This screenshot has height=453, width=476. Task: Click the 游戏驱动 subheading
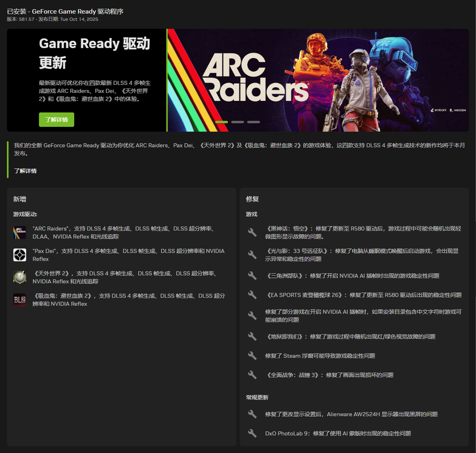coord(25,214)
